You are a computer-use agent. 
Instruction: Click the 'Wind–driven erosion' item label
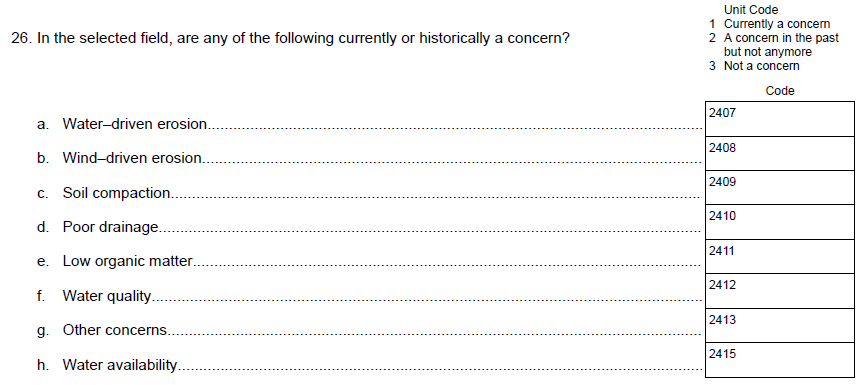(132, 158)
